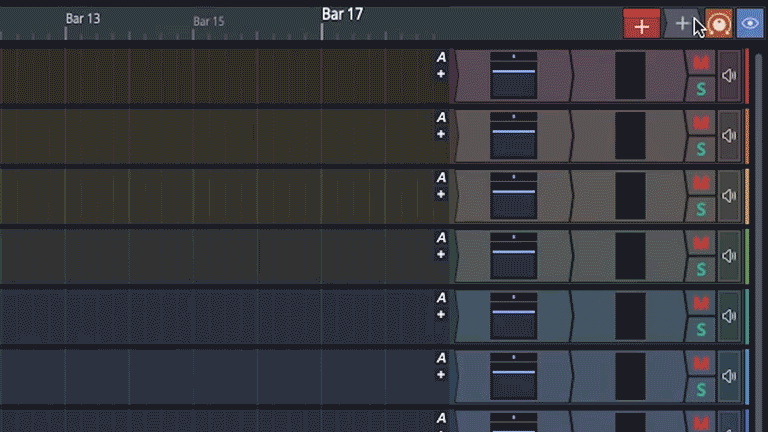The width and height of the screenshot is (768, 432).
Task: Select volume/pan plugin on first red track
Action: (x=514, y=76)
